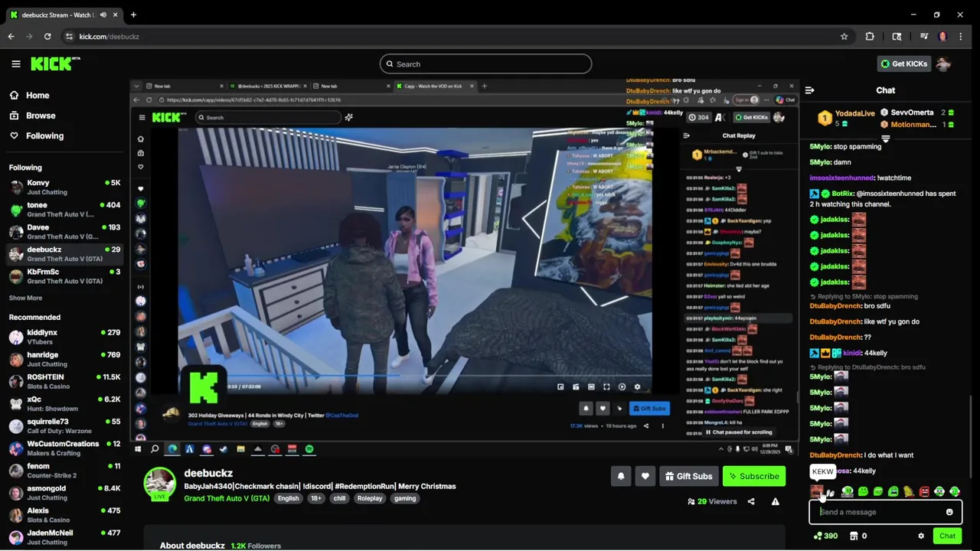Click the green Subscribe button
Viewport: 980px width, 551px height.
click(x=754, y=476)
